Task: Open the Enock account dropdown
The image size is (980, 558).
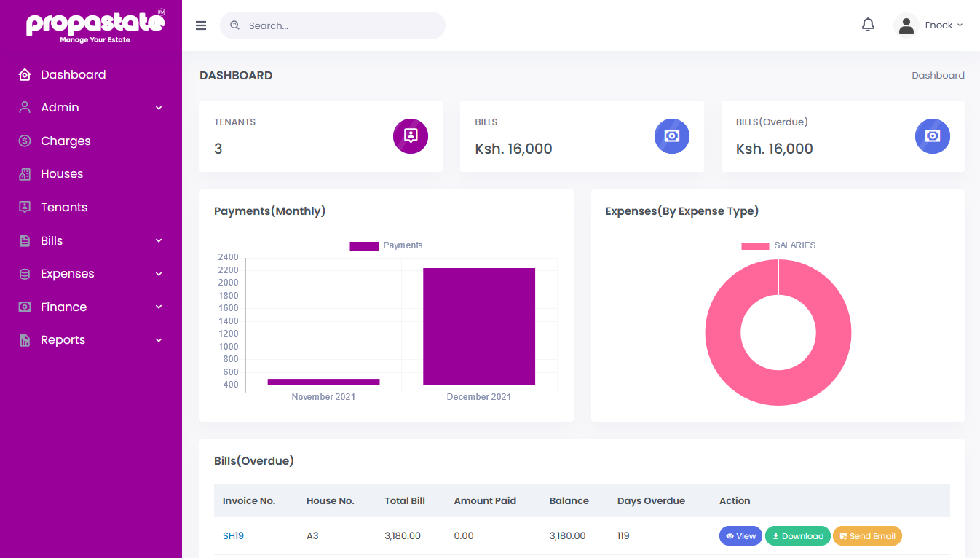Action: coord(944,25)
